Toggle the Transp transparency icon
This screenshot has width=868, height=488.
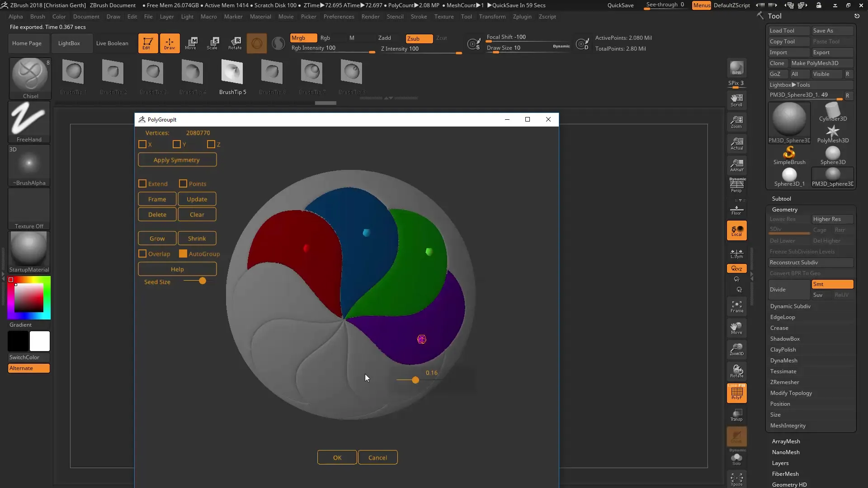(x=736, y=415)
